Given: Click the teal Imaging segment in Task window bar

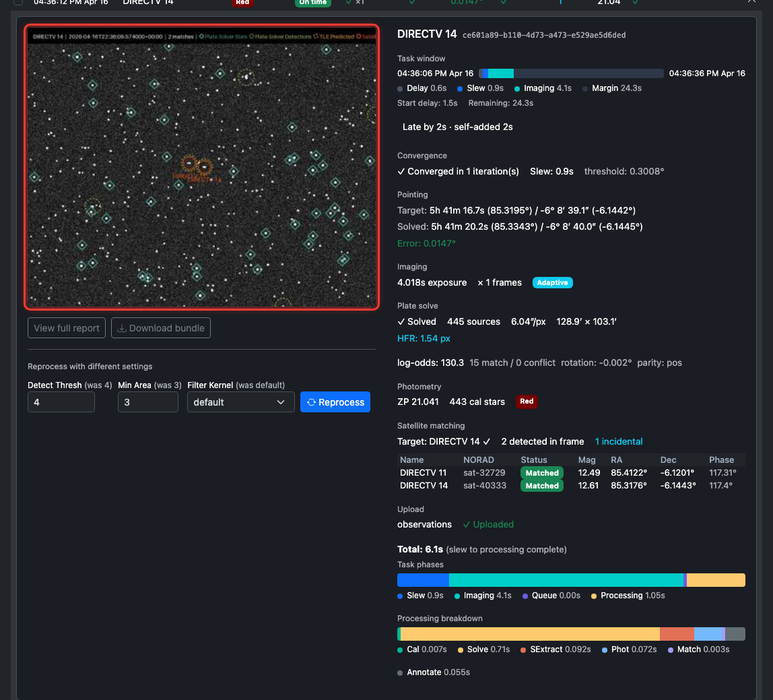Looking at the screenshot, I should (x=501, y=73).
